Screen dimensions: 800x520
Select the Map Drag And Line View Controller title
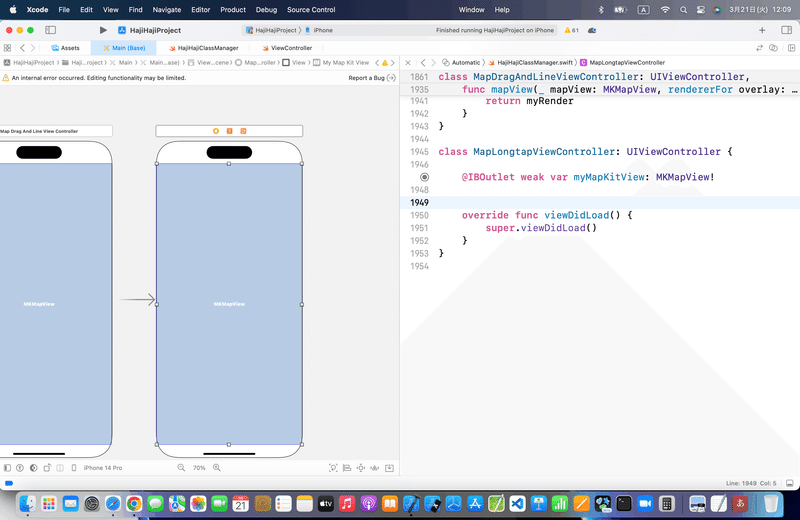(39, 131)
